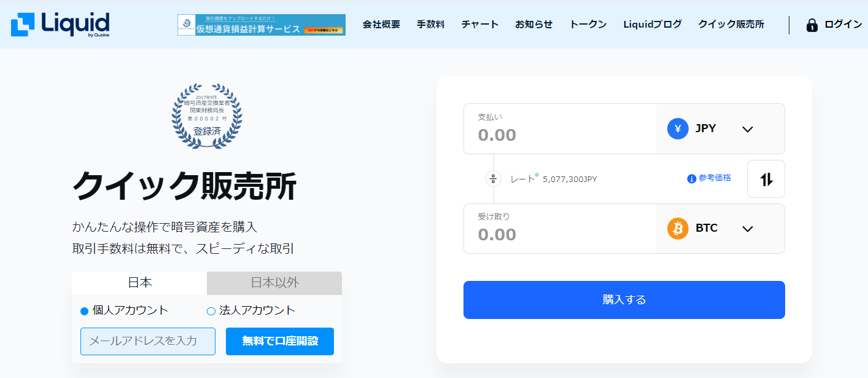
Task: Click the orange Bitcoin BTC icon
Action: click(678, 229)
